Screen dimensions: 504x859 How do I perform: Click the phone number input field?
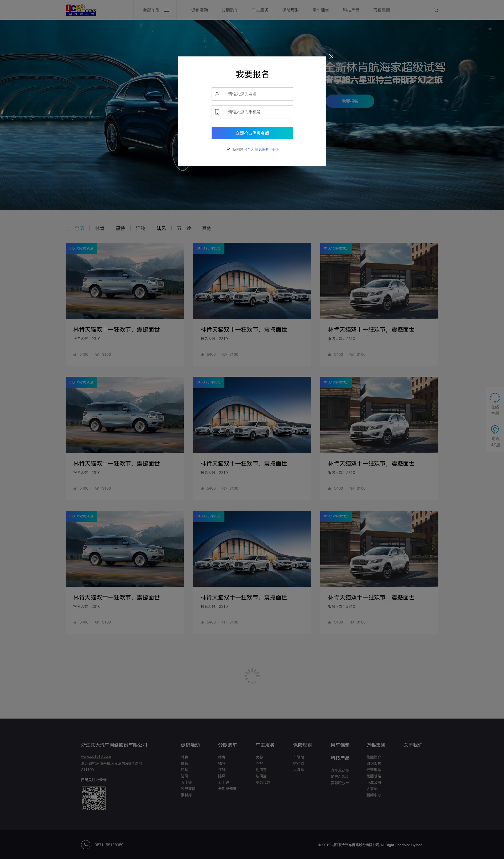tap(252, 112)
